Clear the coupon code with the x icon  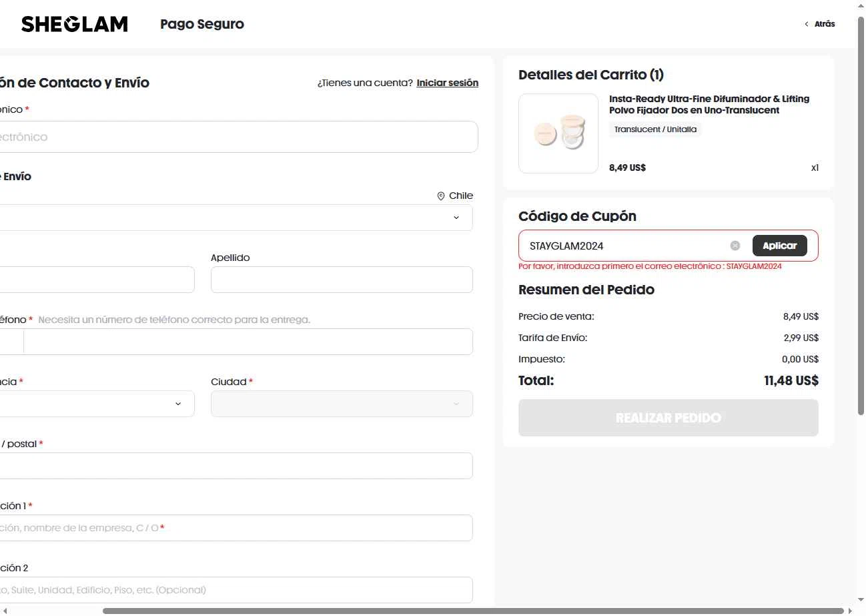pyautogui.click(x=735, y=246)
